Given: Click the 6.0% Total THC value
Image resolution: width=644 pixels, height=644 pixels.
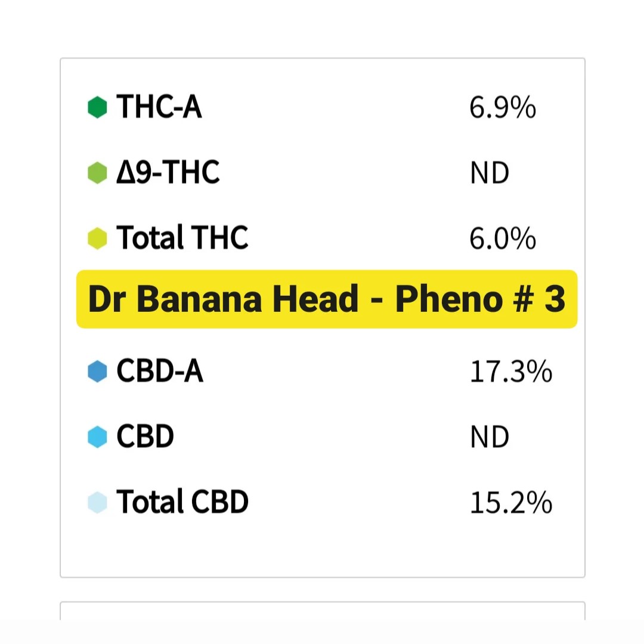Looking at the screenshot, I should 503,239.
